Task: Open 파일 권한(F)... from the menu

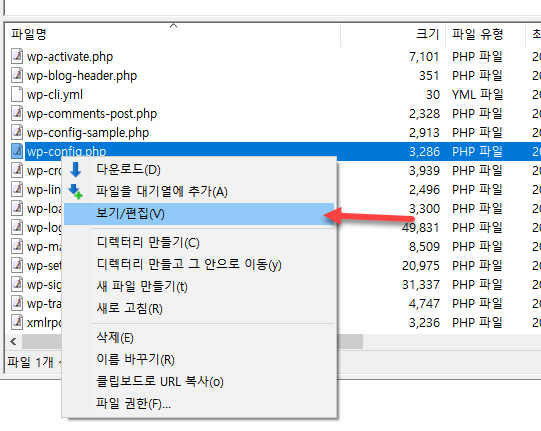Action: (199, 403)
